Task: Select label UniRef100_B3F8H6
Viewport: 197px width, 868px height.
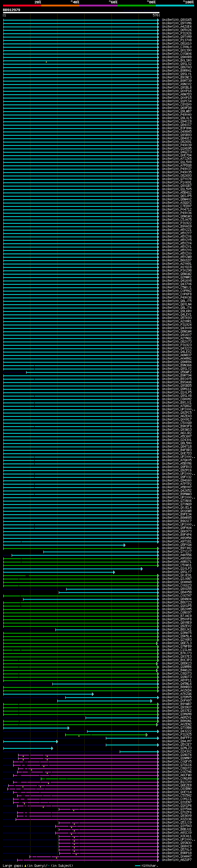Action: pyautogui.click(x=177, y=128)
